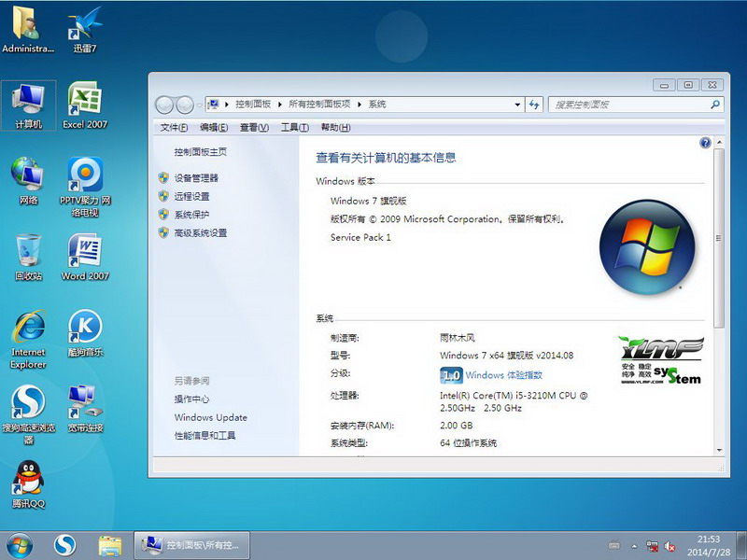Open the taskbar clock showing 21:53
747x560 pixels.
coord(709,546)
